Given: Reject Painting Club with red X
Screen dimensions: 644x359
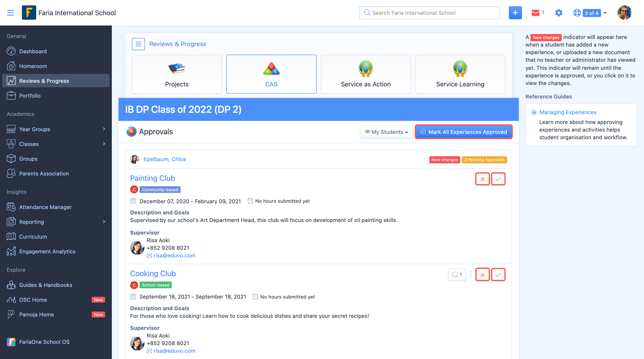Looking at the screenshot, I should [482, 179].
